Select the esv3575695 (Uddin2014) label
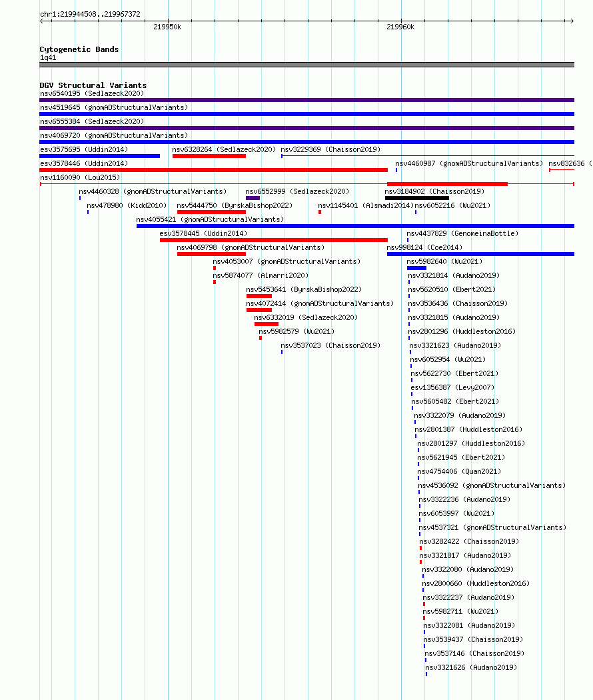 coord(84,149)
